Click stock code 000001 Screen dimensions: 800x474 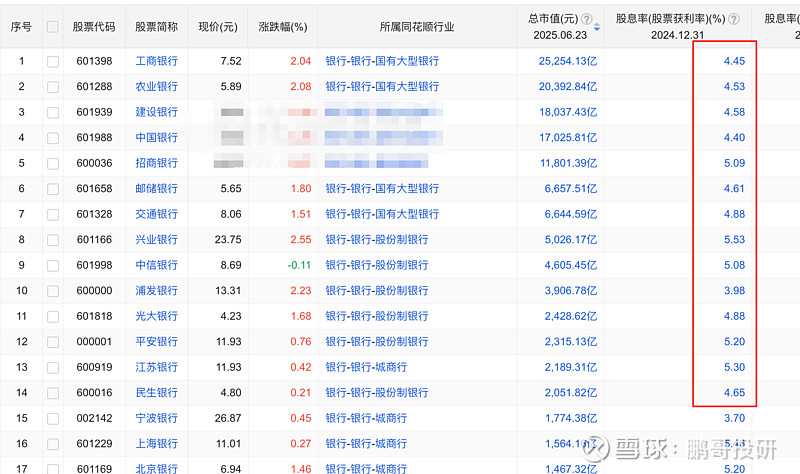point(94,342)
